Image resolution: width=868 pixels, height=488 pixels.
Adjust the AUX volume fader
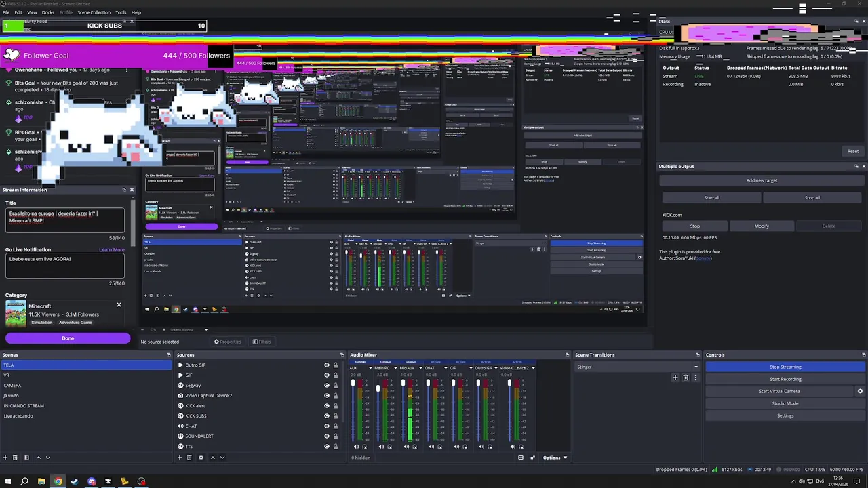tap(353, 384)
